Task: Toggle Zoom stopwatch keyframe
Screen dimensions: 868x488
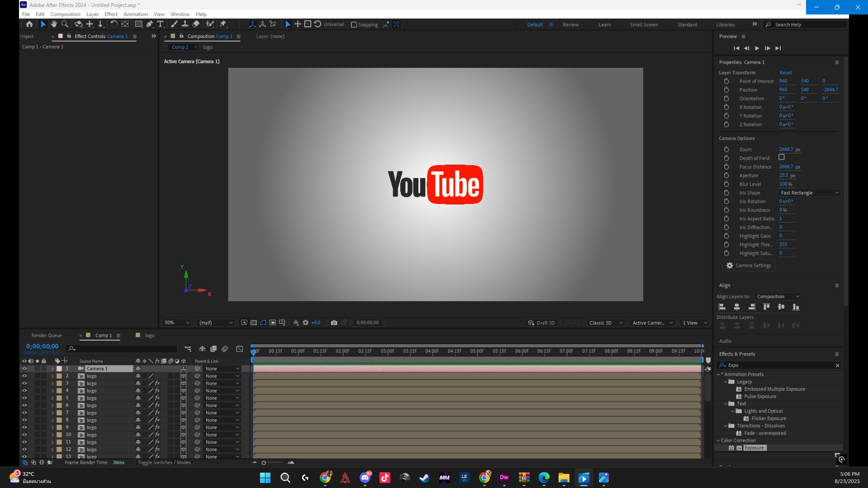Action: pyautogui.click(x=726, y=149)
